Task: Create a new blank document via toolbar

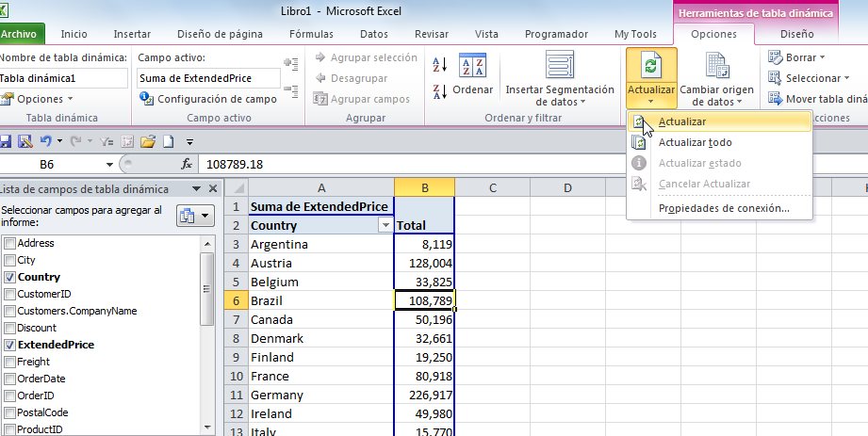Action: (168, 141)
